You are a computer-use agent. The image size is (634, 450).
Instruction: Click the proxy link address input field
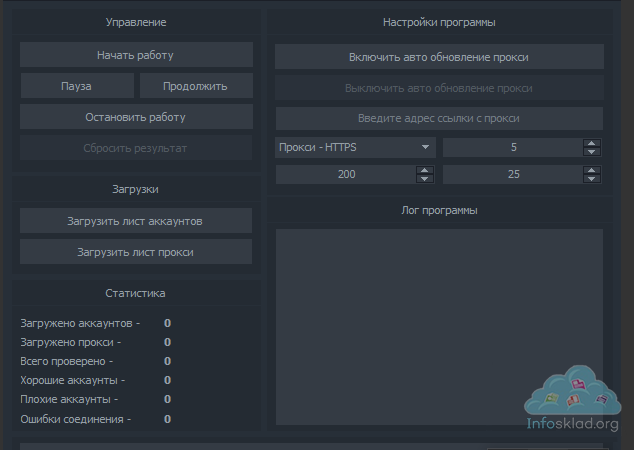pyautogui.click(x=439, y=119)
